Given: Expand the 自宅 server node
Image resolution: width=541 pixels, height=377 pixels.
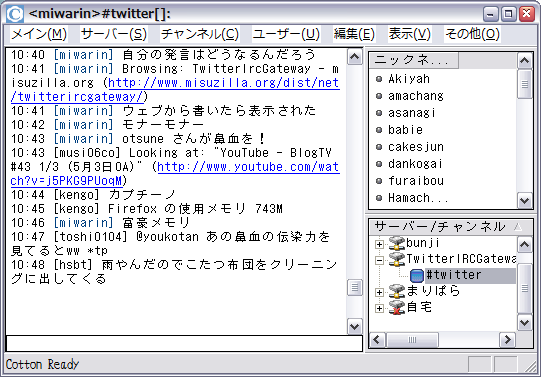Looking at the screenshot, I should tap(379, 308).
